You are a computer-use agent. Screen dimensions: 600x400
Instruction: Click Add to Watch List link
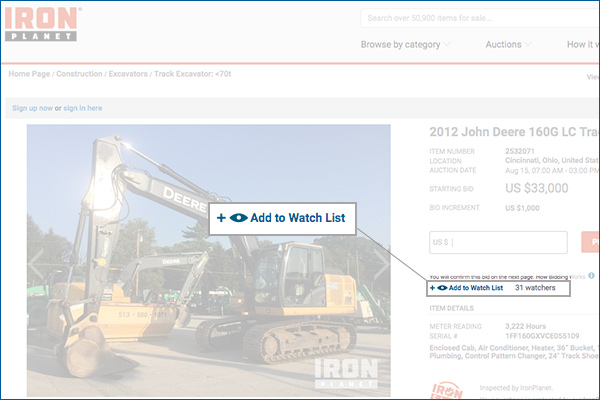pyautogui.click(x=466, y=288)
